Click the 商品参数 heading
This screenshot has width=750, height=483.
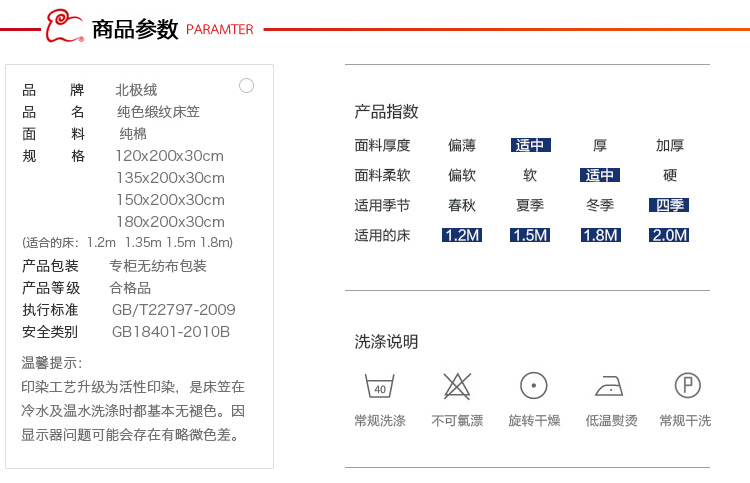[135, 29]
